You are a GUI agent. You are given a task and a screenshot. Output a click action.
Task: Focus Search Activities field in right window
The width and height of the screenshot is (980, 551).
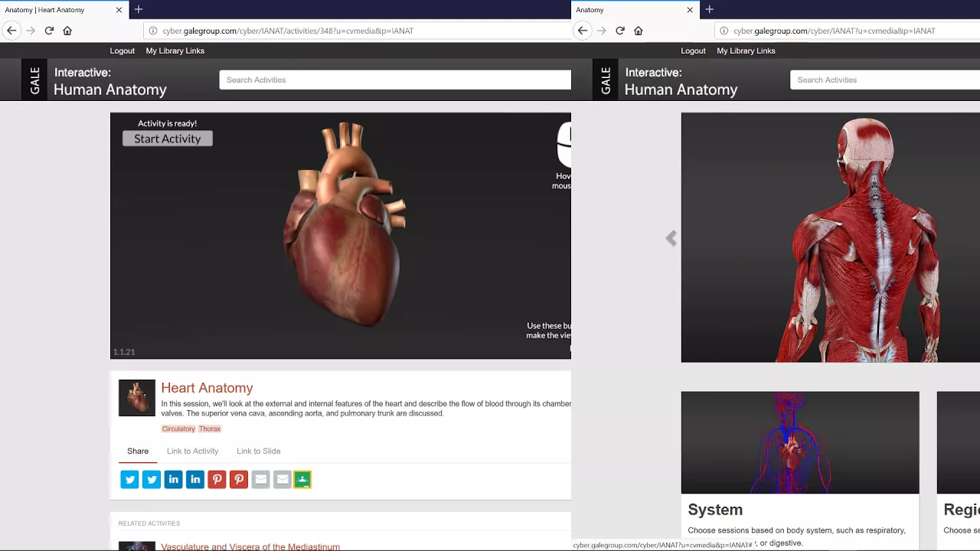[885, 80]
